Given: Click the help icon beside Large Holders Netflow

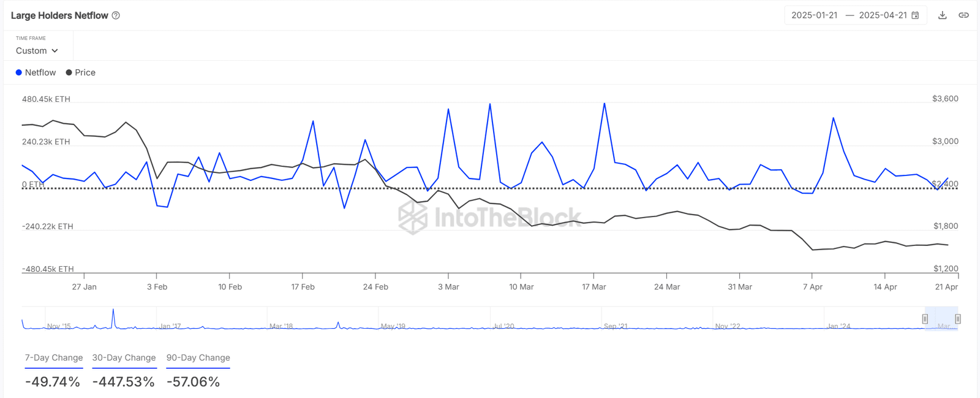Looking at the screenshot, I should 116,15.
